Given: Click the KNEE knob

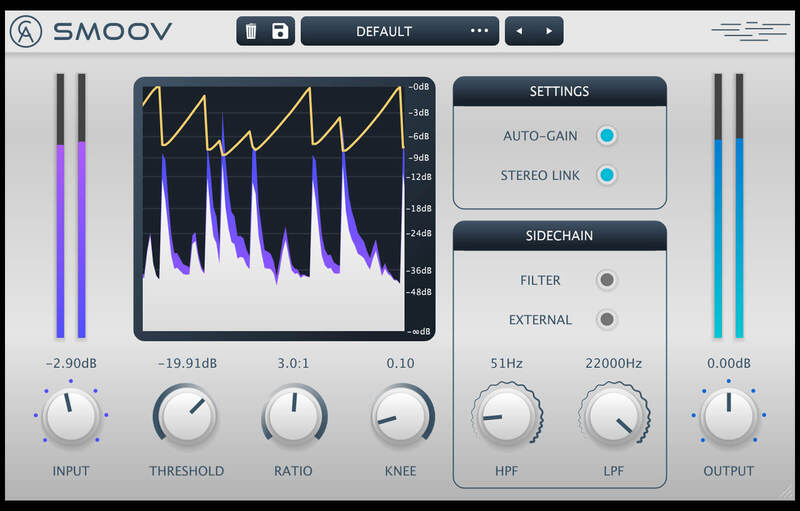Looking at the screenshot, I should click(x=401, y=416).
